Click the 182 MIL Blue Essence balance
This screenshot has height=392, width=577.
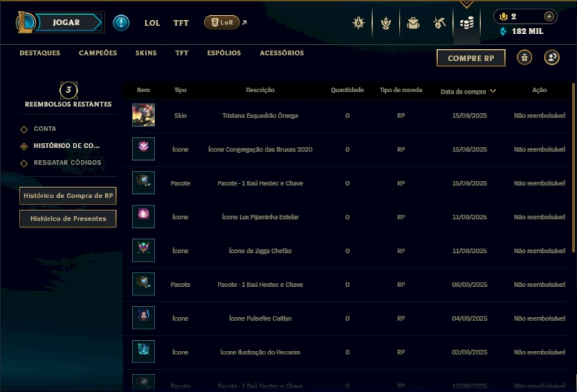[x=527, y=31]
